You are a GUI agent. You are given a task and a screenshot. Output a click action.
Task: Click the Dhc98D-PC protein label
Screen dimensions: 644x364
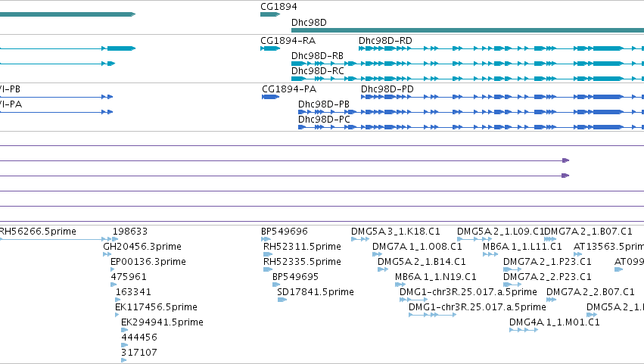pyautogui.click(x=324, y=119)
